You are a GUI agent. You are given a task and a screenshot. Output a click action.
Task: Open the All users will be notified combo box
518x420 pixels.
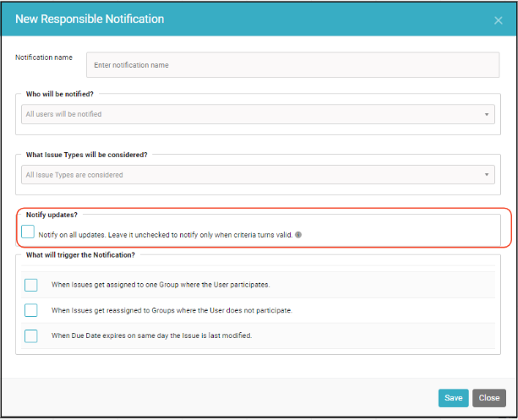coord(258,114)
